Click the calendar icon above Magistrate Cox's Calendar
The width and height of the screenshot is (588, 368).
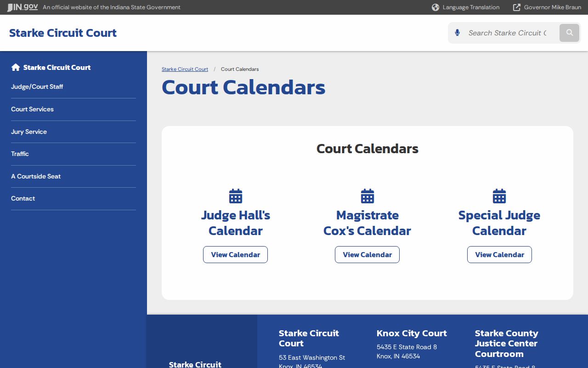[367, 196]
